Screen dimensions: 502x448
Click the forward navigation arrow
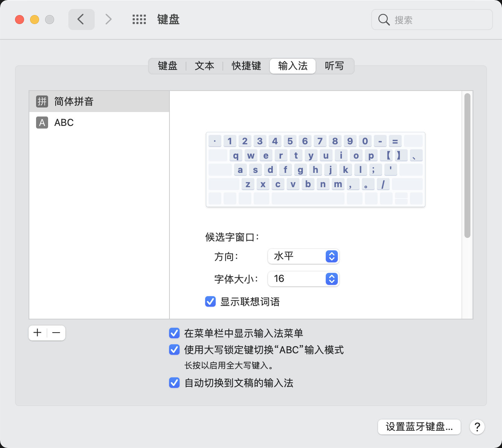pos(108,20)
